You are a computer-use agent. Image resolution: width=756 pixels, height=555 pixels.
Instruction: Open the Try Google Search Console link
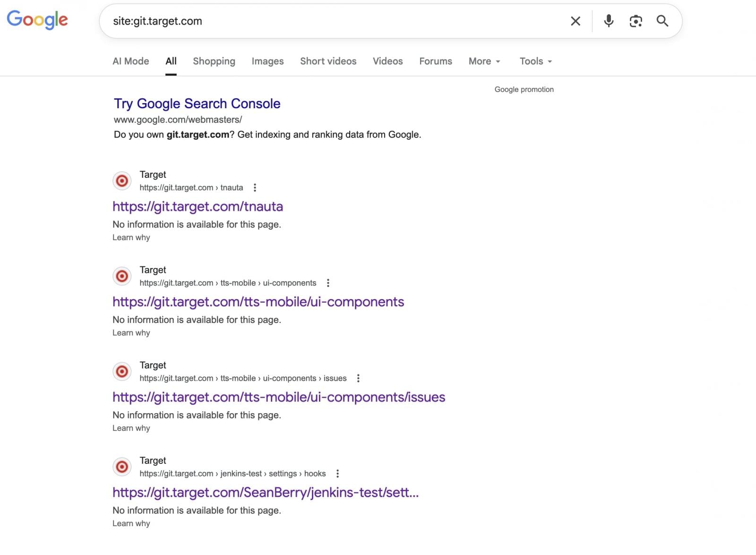197,103
